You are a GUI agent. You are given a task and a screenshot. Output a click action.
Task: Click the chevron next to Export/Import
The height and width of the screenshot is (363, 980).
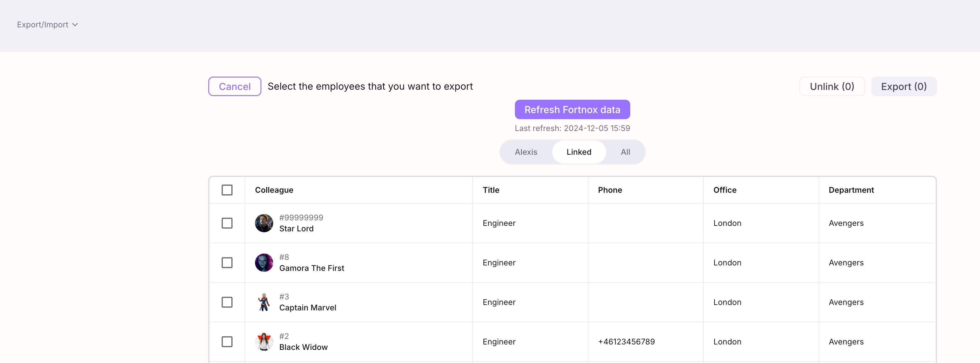(75, 25)
